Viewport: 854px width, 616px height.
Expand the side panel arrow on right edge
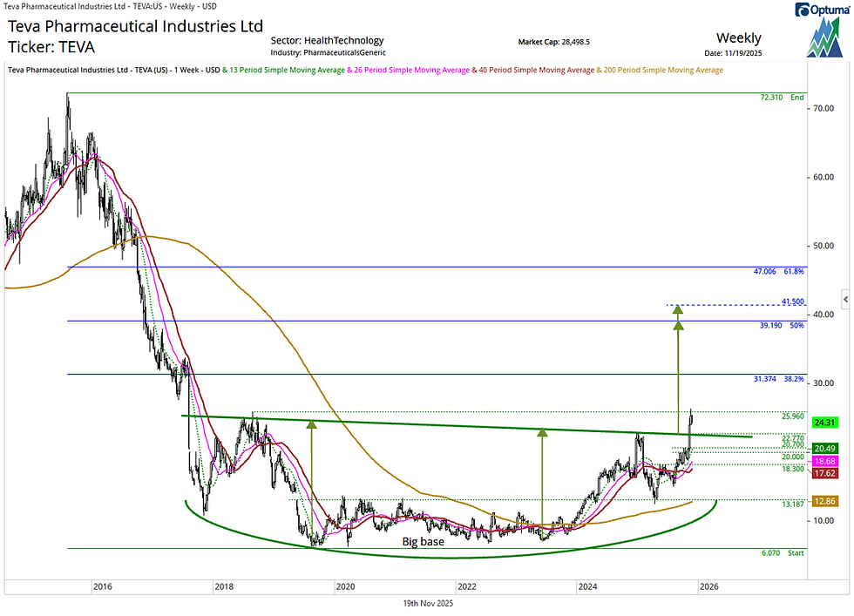tap(845, 299)
